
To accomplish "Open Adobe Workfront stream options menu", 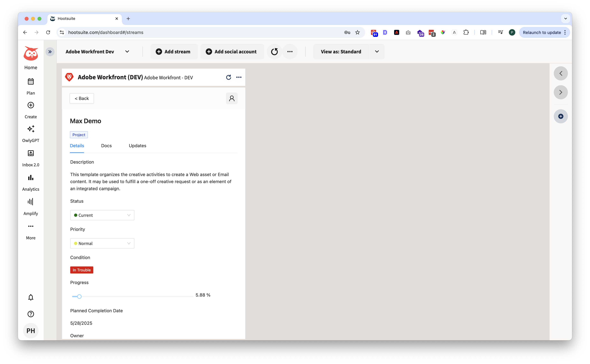I will pyautogui.click(x=239, y=77).
